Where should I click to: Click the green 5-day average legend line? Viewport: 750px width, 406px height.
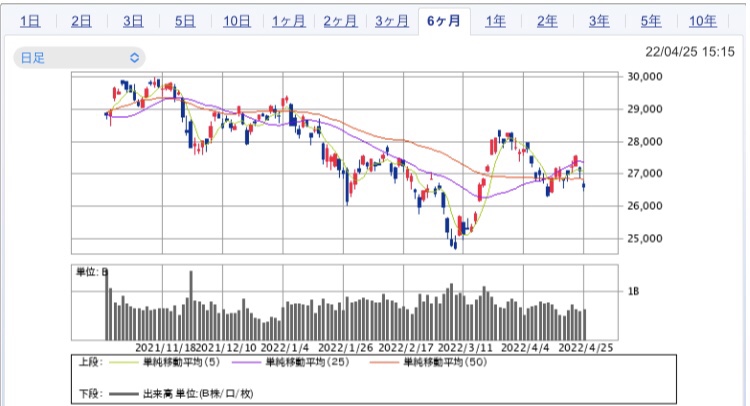point(123,362)
